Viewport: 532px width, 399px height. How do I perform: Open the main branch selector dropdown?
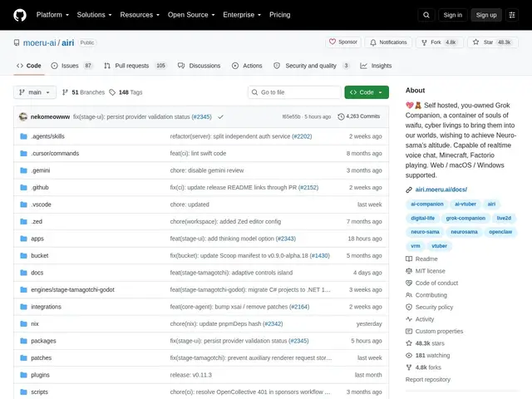[35, 92]
